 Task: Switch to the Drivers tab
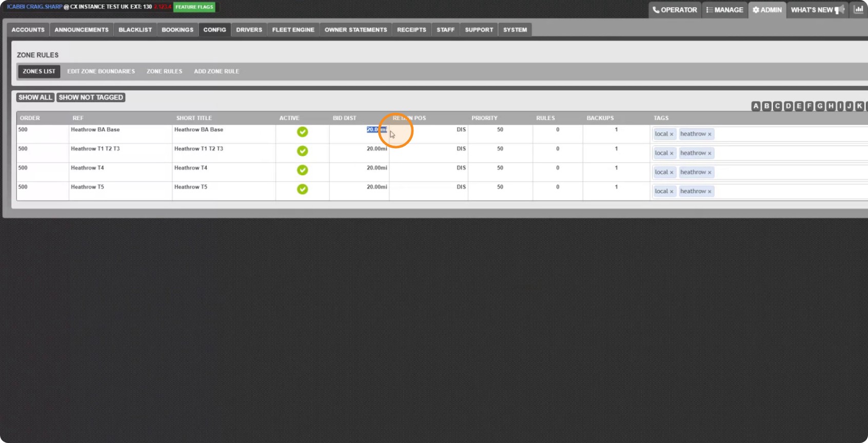pyautogui.click(x=249, y=30)
